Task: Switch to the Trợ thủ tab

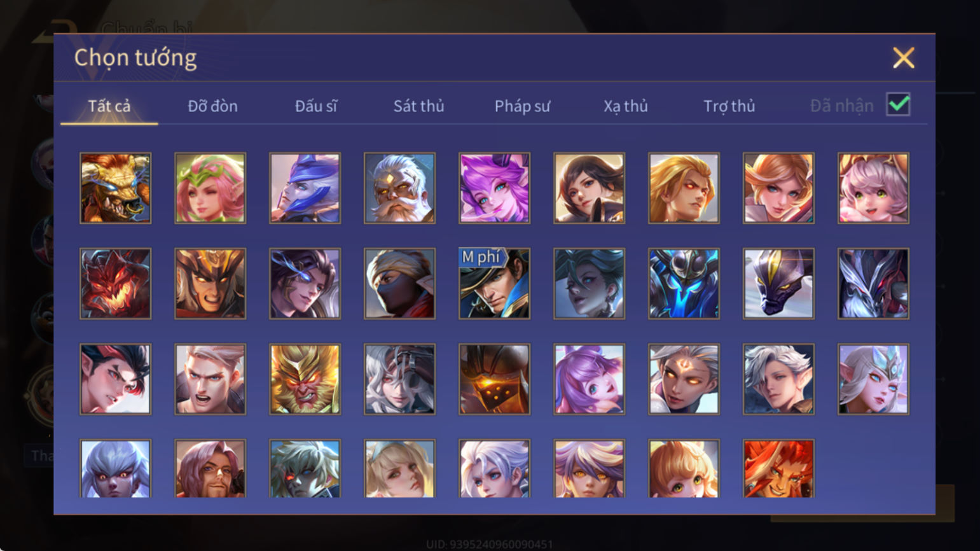Action: pyautogui.click(x=729, y=106)
